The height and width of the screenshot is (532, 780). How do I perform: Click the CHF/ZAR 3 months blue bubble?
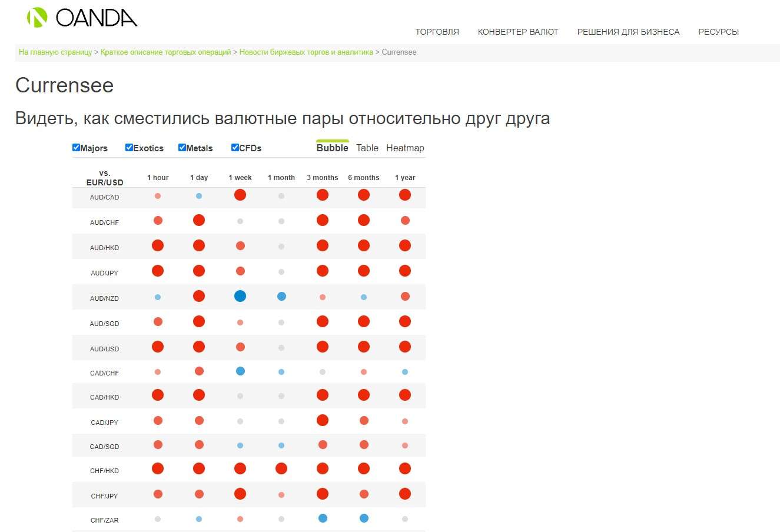click(x=323, y=518)
